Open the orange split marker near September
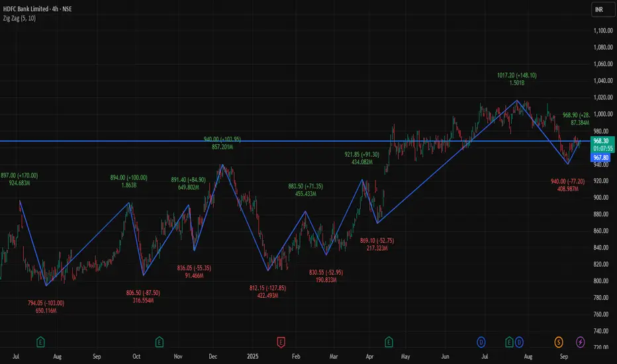This screenshot has height=364, width=617. click(558, 342)
